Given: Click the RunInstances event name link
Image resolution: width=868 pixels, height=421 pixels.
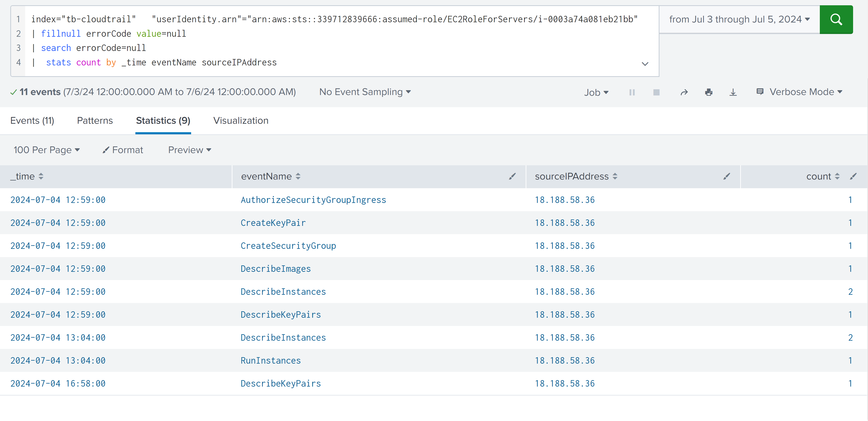Looking at the screenshot, I should coord(271,361).
